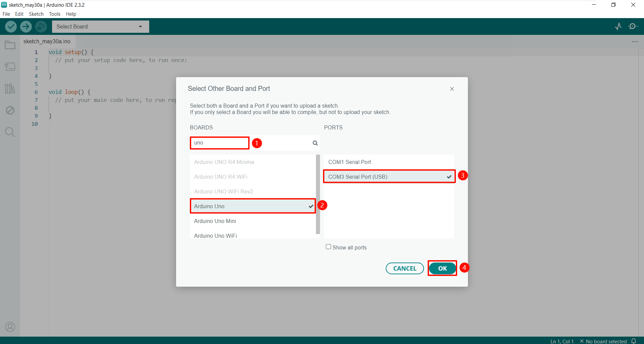Click the CANCEL button
Screen dimensions: 644x344
(x=405, y=268)
